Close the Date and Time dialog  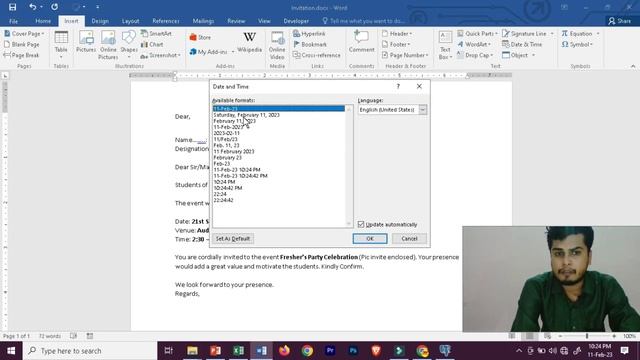(419, 86)
